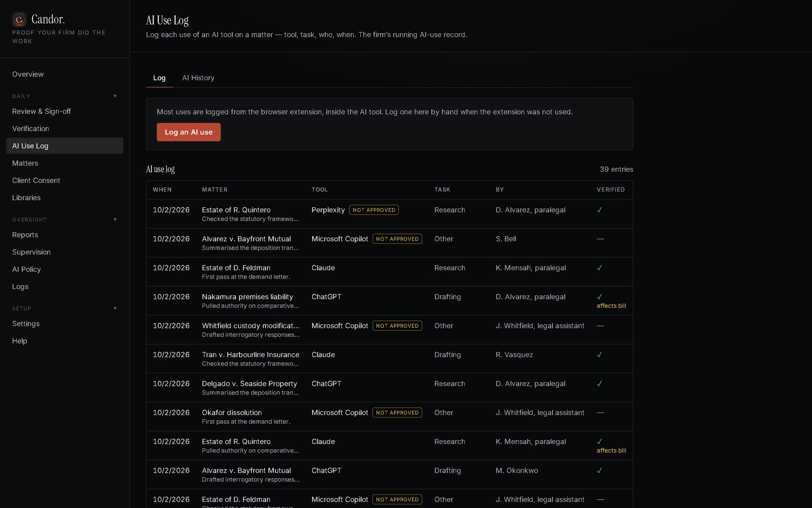Viewport: 812px width, 508px height.
Task: Click the checkmark on Delgado v. Seaside Property row
Action: click(x=600, y=384)
